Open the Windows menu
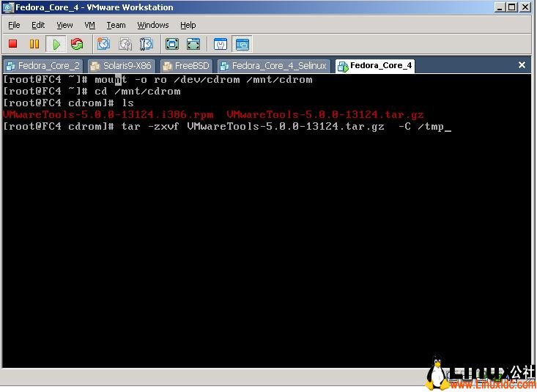537x392 pixels. 152,25
